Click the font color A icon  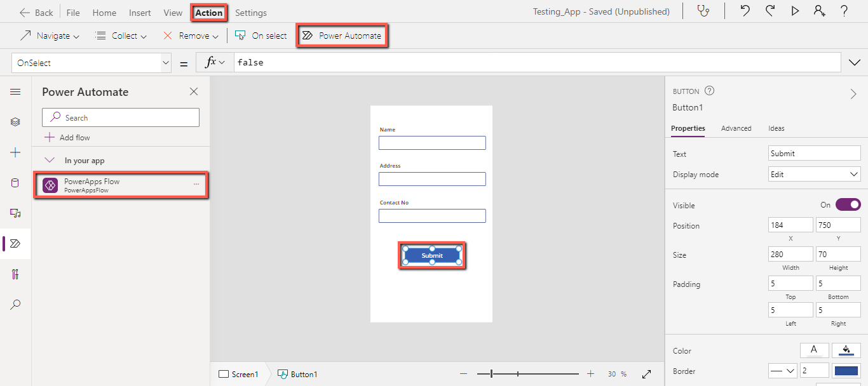click(x=814, y=350)
